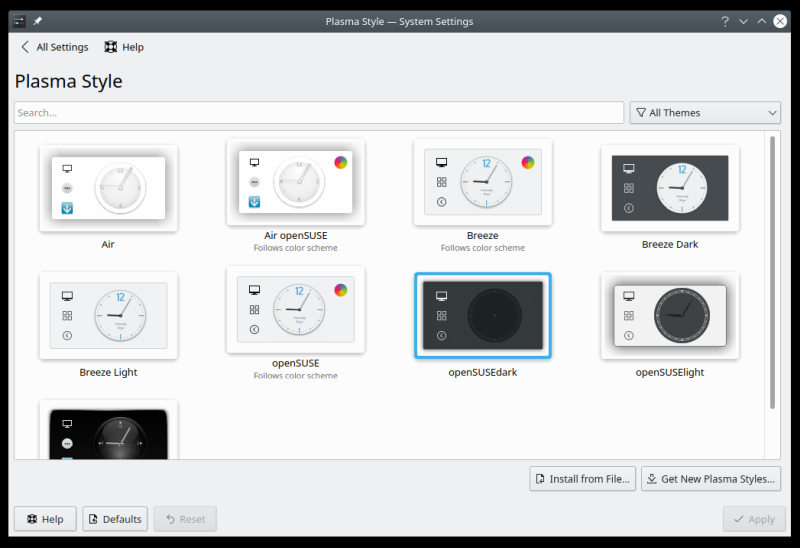The width and height of the screenshot is (800, 548).
Task: Click the back chevron icon beside All Settings
Action: point(24,47)
